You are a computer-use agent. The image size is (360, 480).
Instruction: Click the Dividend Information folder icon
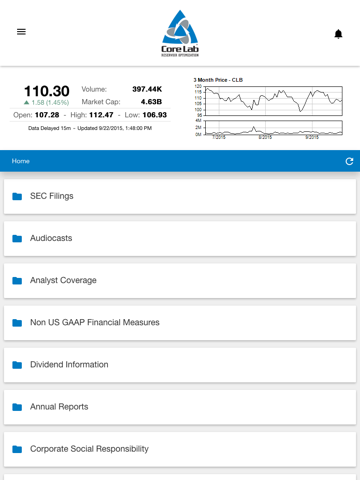click(x=17, y=365)
